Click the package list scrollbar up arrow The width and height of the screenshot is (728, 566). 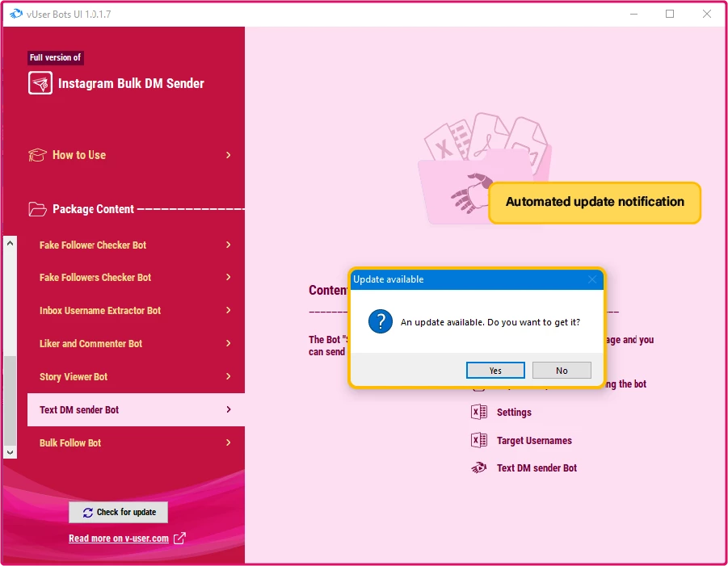(11, 243)
